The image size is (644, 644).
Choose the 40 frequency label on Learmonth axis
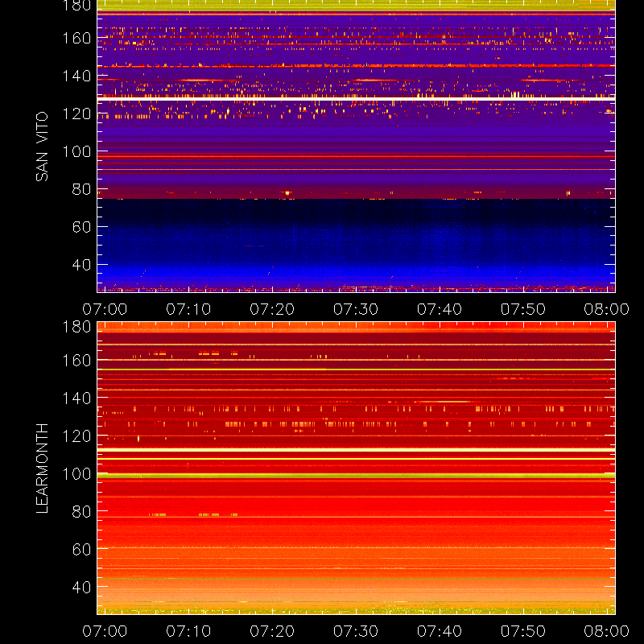[x=81, y=588]
